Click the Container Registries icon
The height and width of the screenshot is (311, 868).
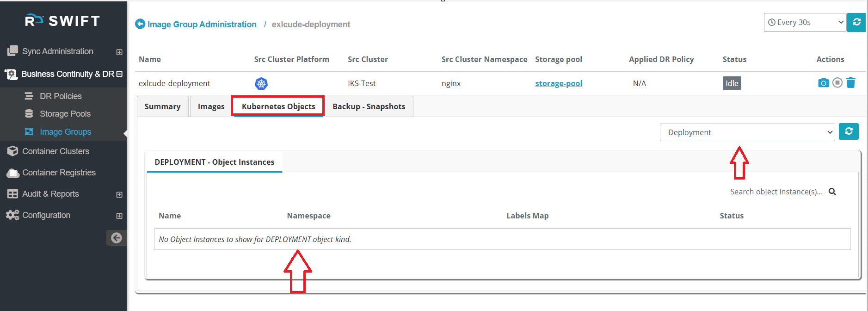pyautogui.click(x=12, y=173)
